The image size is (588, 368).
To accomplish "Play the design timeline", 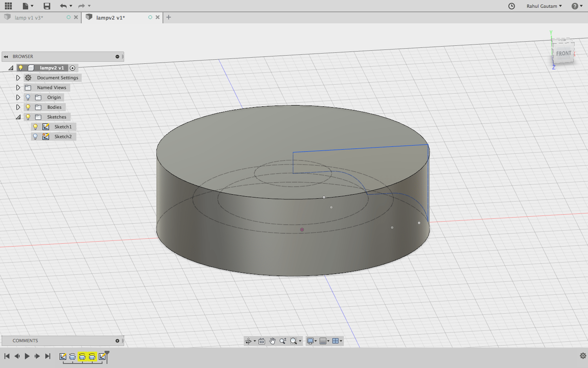I will (27, 356).
